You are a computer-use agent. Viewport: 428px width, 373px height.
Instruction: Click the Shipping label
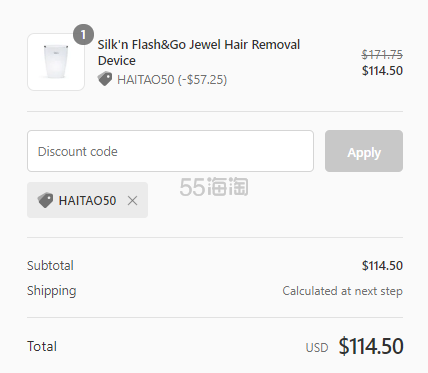click(x=52, y=291)
